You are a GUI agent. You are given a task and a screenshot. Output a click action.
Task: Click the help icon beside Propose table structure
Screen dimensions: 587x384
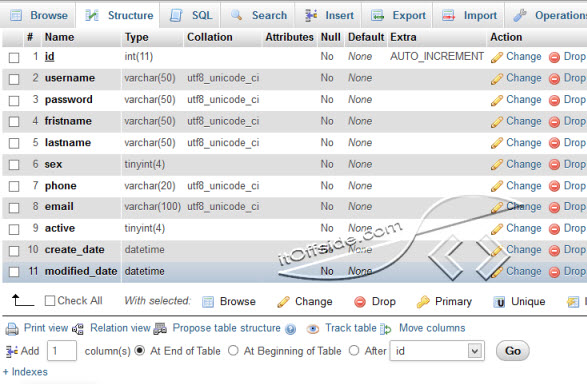tap(290, 329)
